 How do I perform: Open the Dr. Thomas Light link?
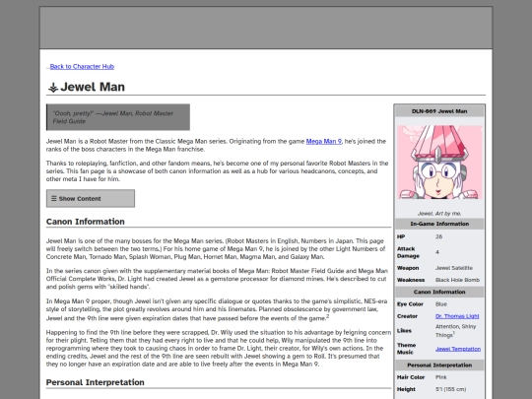coord(457,316)
